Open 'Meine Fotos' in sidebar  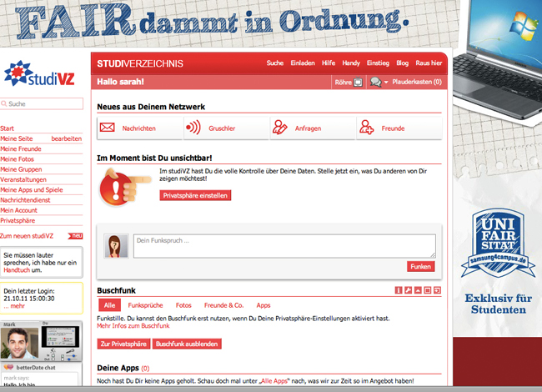coord(17,159)
